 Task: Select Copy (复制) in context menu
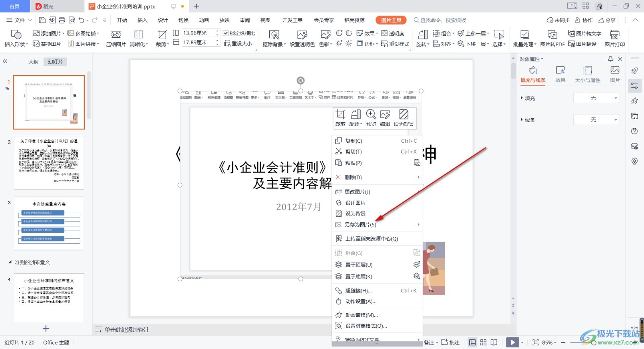[377, 141]
